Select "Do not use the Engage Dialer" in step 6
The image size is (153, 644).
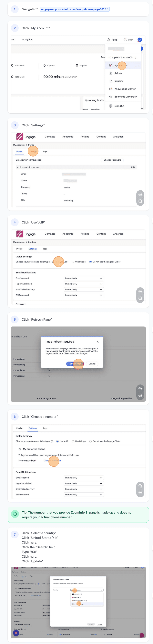pyautogui.click(x=91, y=441)
